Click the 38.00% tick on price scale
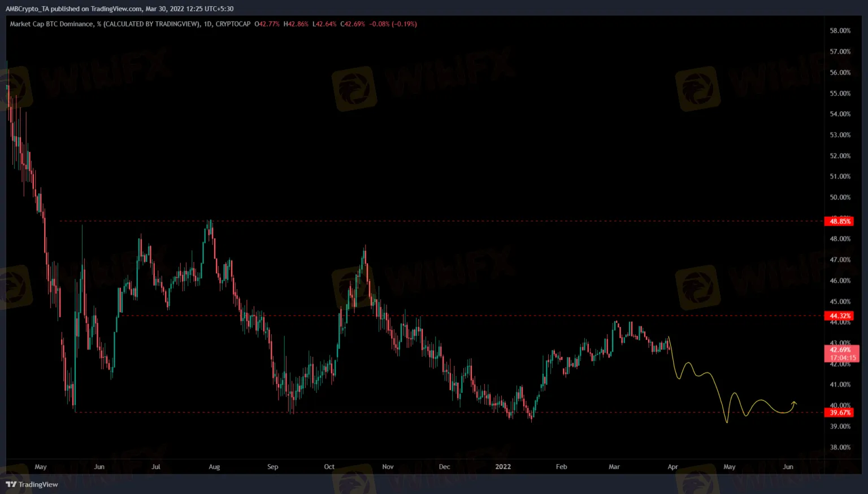Screen dimensions: 868x494 (x=840, y=447)
